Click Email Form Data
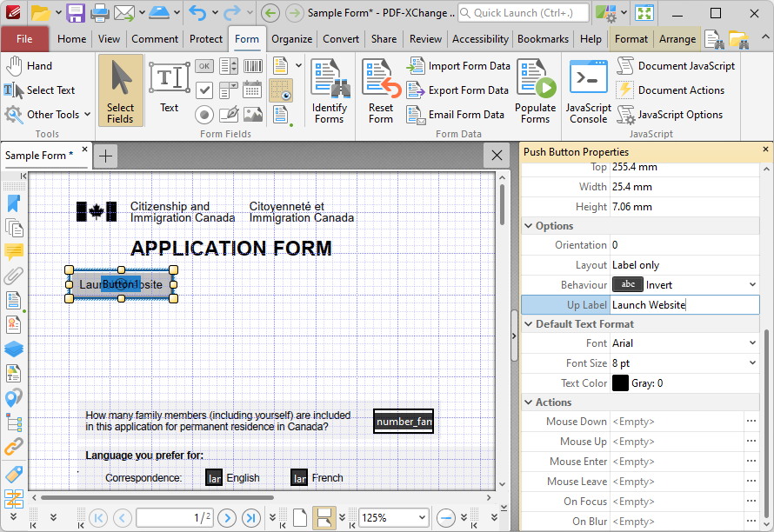The image size is (774, 532). [456, 115]
